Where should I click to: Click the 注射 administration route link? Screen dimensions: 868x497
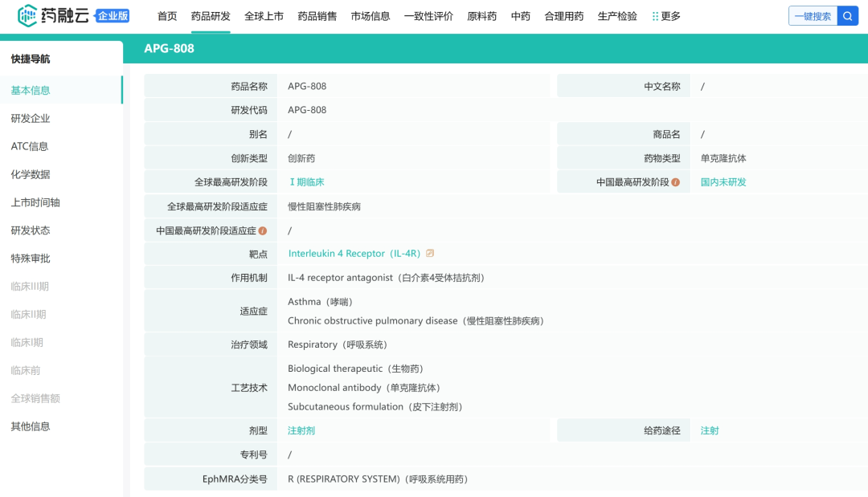click(710, 431)
